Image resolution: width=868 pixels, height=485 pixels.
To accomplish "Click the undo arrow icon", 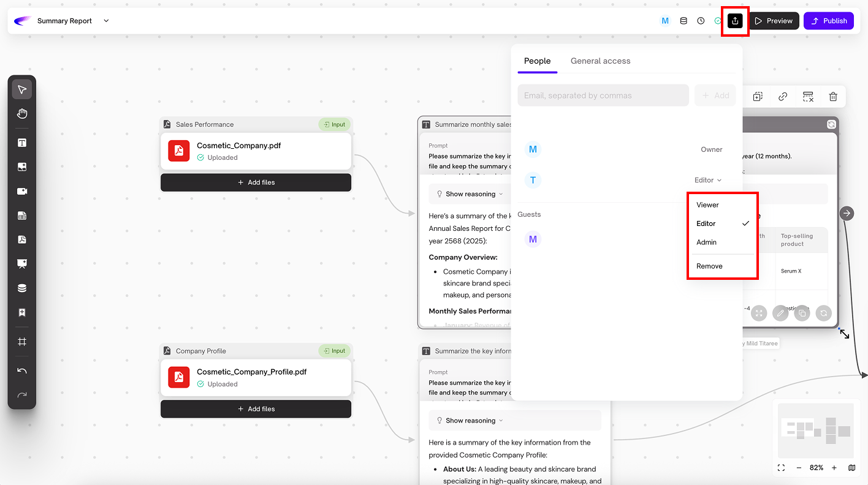I will (22, 371).
